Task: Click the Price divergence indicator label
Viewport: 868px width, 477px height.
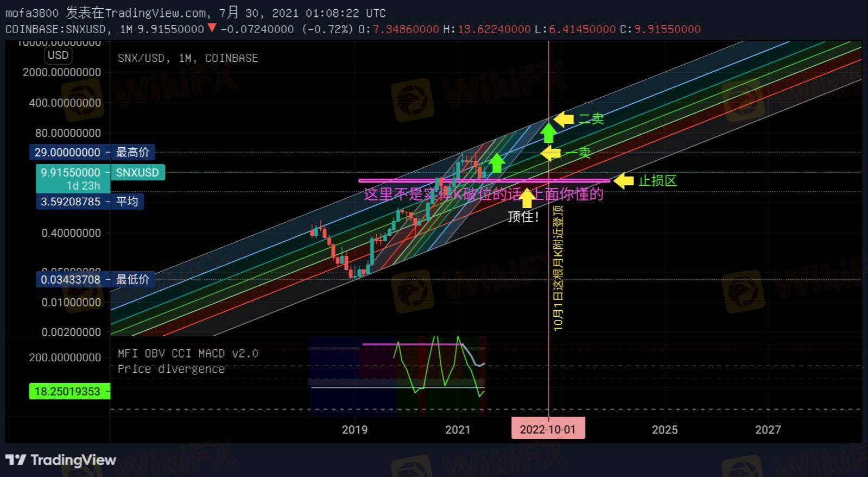Action: (171, 369)
